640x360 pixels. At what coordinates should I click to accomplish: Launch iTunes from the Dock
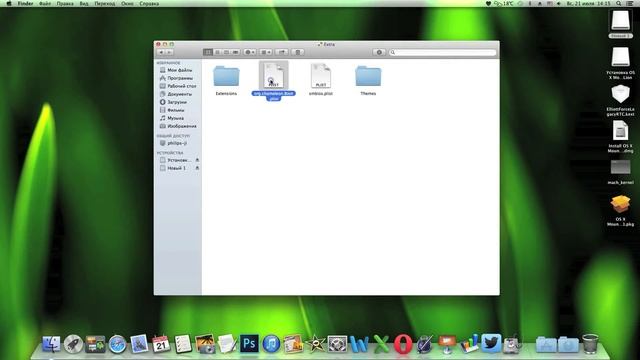point(271,344)
